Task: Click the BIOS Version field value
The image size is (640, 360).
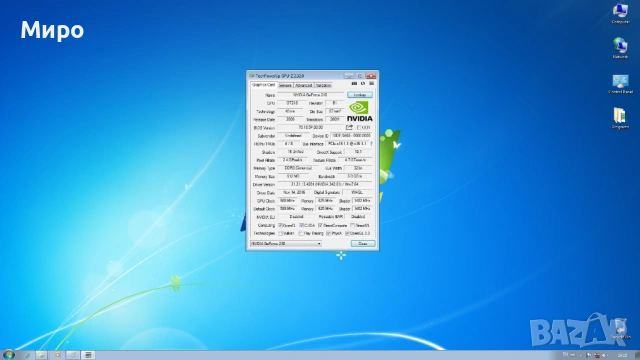Action: 310,127
